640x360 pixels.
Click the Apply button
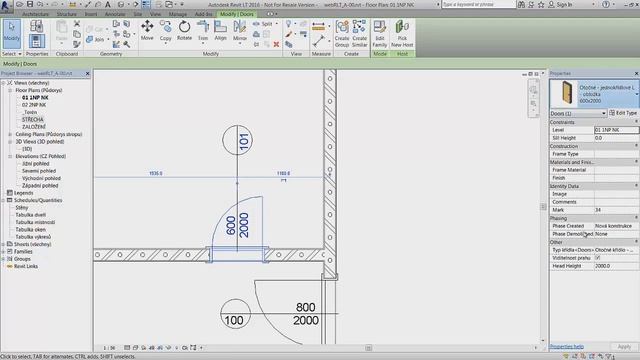[624, 347]
